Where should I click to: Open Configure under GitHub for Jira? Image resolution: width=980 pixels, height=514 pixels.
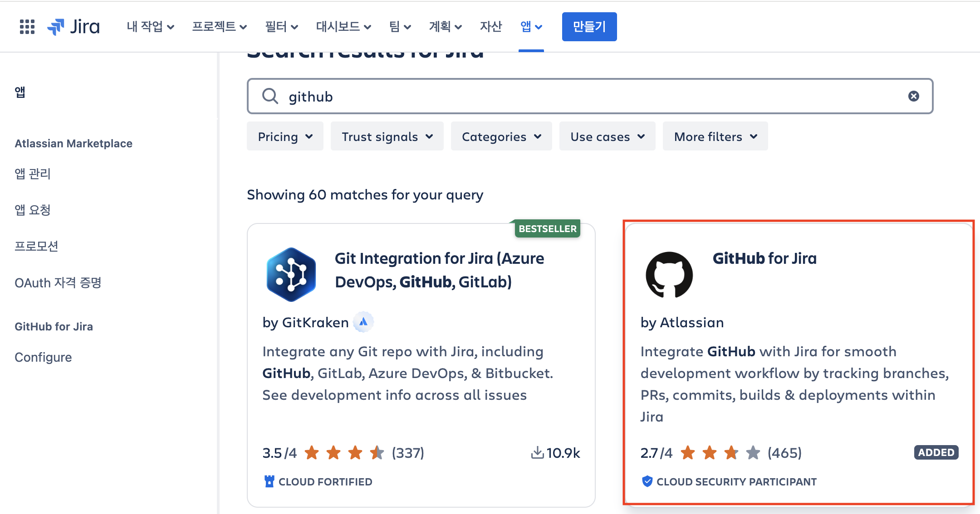[x=43, y=357]
